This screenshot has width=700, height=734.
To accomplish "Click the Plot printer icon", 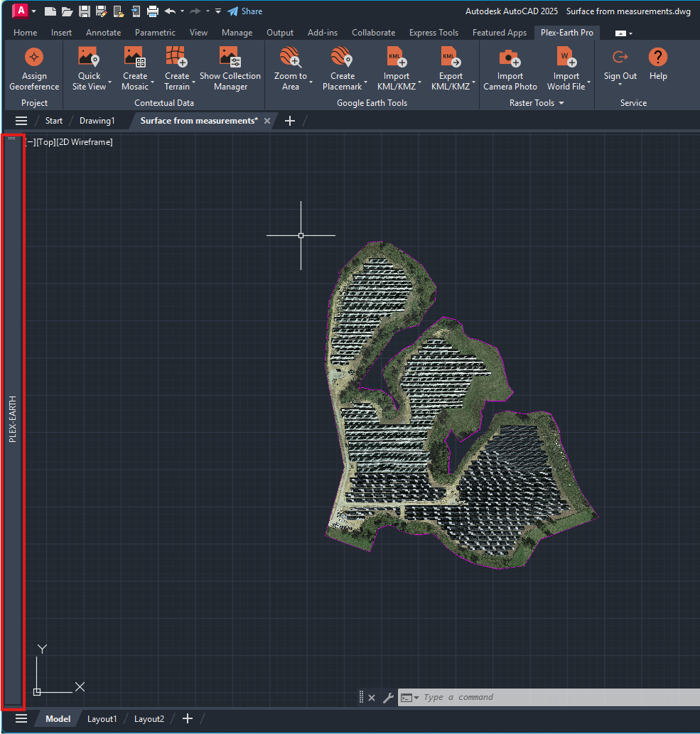I will coord(153,11).
